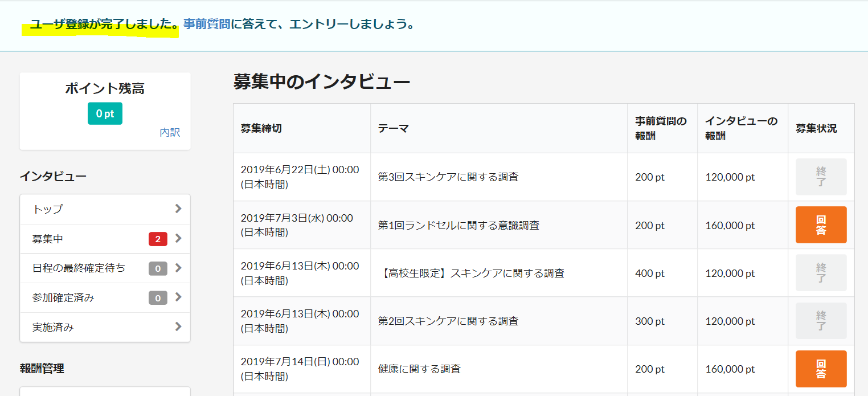868x396 pixels.
Task: Click the インタビュー sidebar section heading
Action: tap(53, 176)
